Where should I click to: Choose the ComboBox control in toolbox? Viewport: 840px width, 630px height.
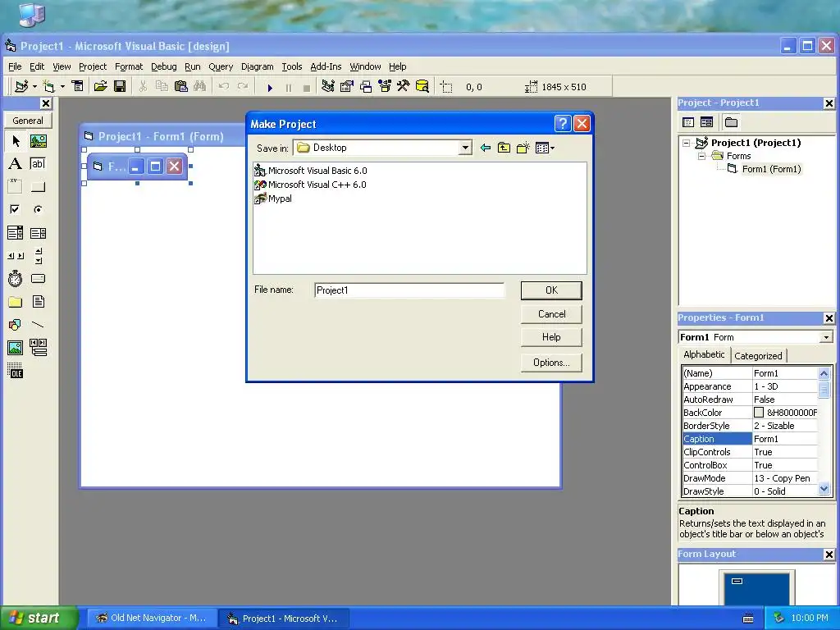pos(16,232)
